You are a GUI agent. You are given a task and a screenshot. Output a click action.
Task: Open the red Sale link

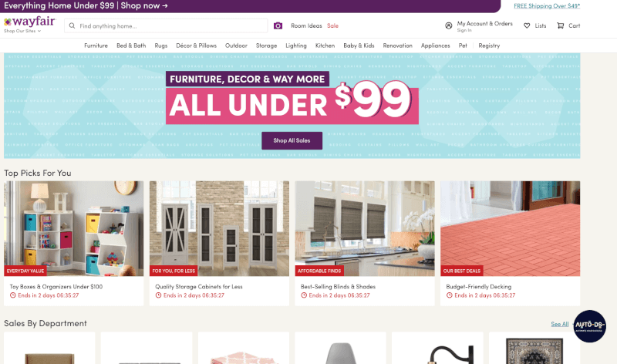(332, 25)
